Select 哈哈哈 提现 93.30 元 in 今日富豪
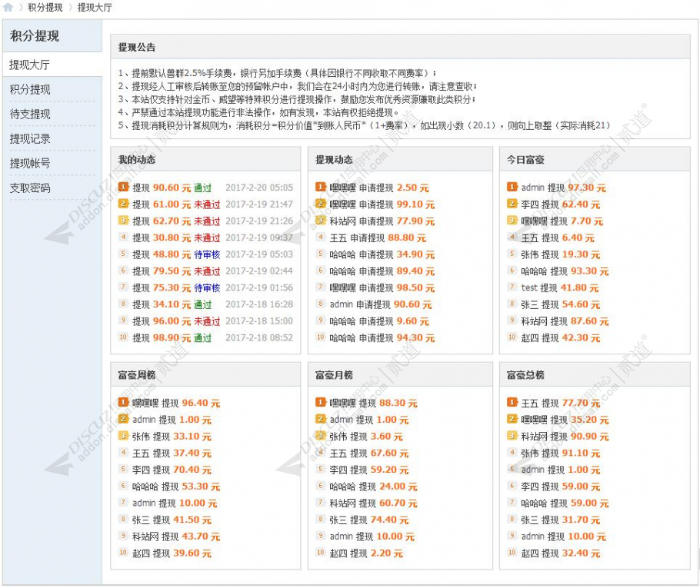 (x=565, y=271)
